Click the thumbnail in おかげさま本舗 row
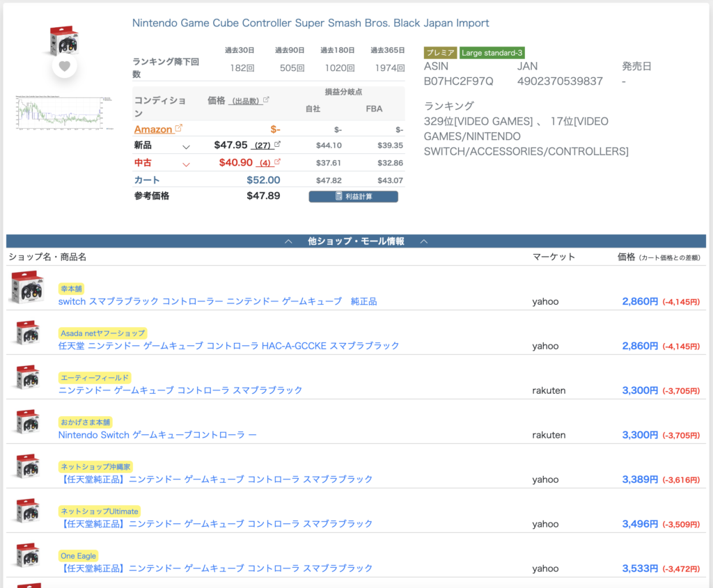The height and width of the screenshot is (588, 713). 27,422
